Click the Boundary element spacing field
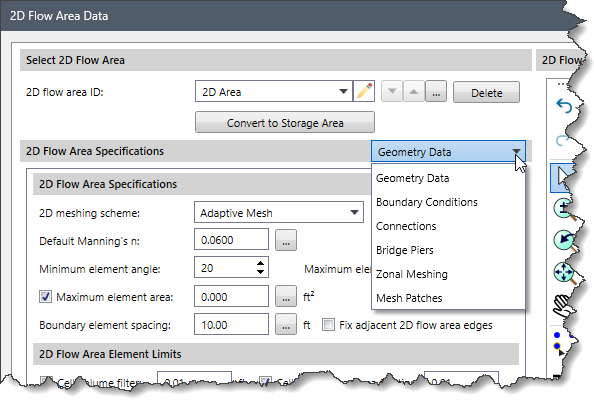Viewport: 594px width, 400px height. click(x=231, y=324)
